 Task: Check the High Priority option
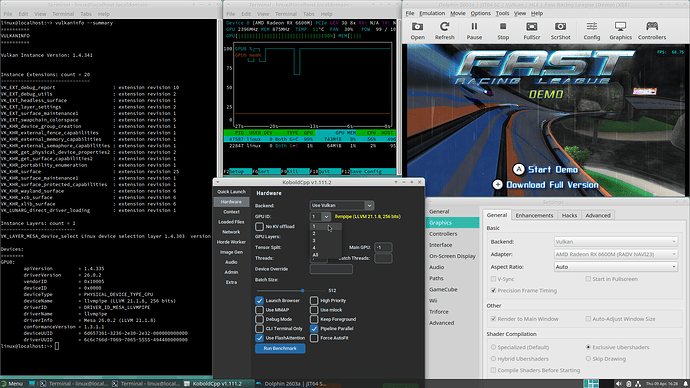pos(314,300)
